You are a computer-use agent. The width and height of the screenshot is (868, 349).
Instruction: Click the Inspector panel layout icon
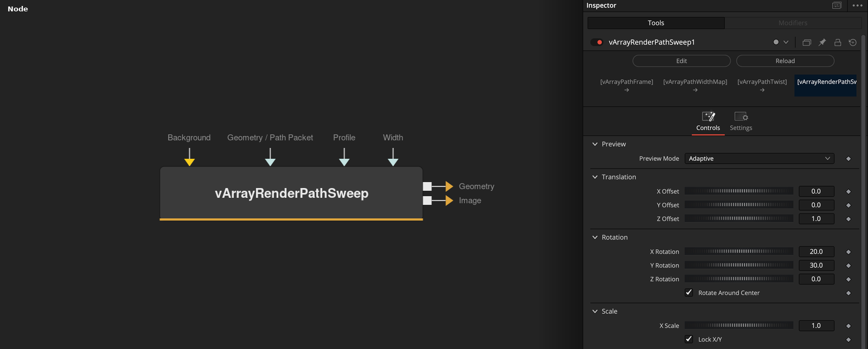(x=837, y=5)
